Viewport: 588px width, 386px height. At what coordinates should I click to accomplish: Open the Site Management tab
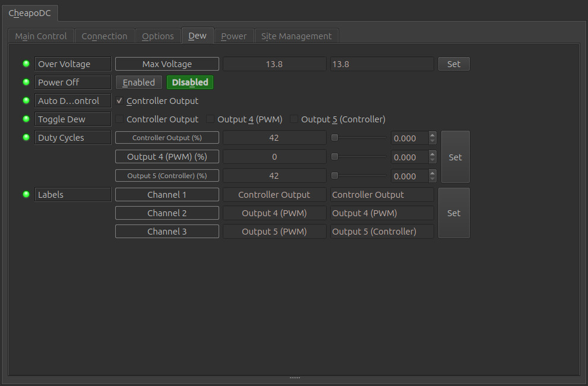[296, 36]
